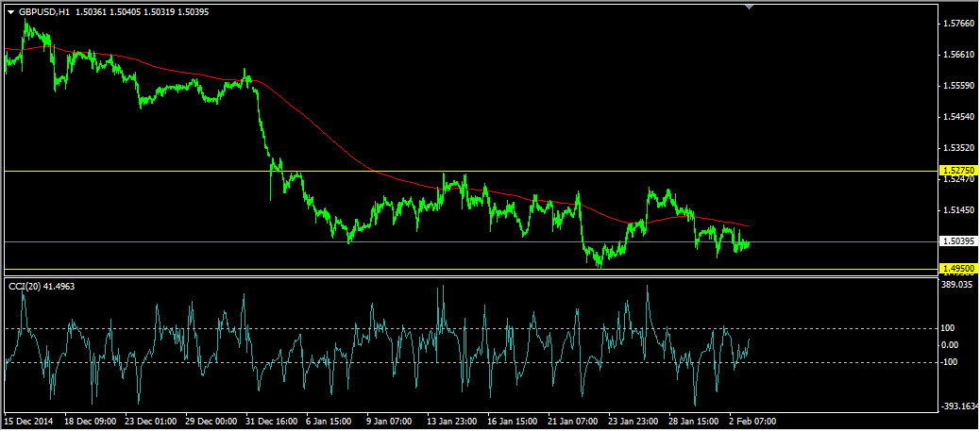Viewport: 980px width, 431px height.
Task: Click the CCI(20) 41.4963 indicator label
Action: 42,286
